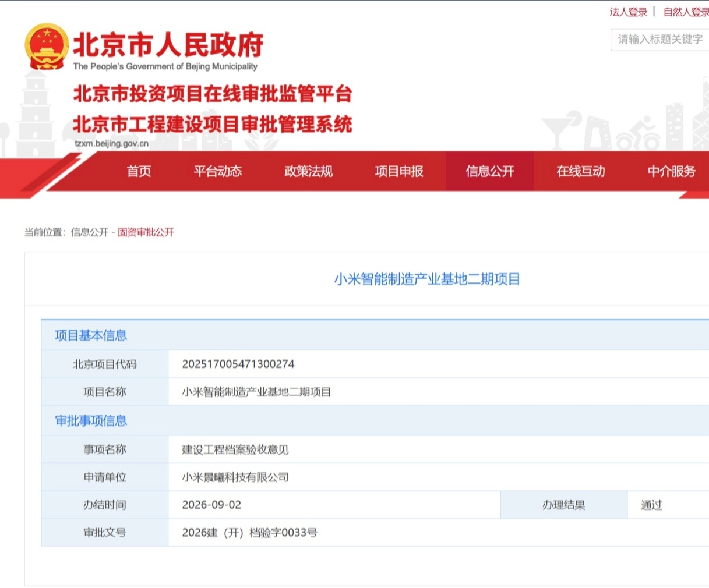Click the national emblem logo
This screenshot has height=588, width=709.
[x=46, y=47]
